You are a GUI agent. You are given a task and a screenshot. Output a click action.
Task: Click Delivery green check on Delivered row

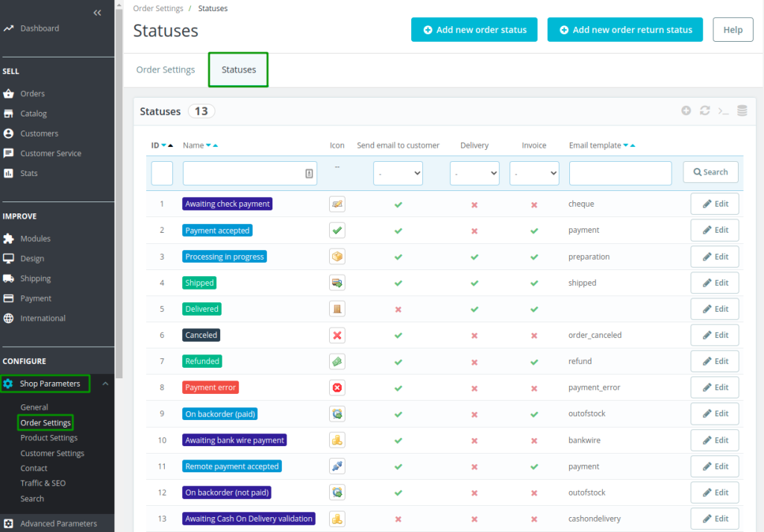475,309
